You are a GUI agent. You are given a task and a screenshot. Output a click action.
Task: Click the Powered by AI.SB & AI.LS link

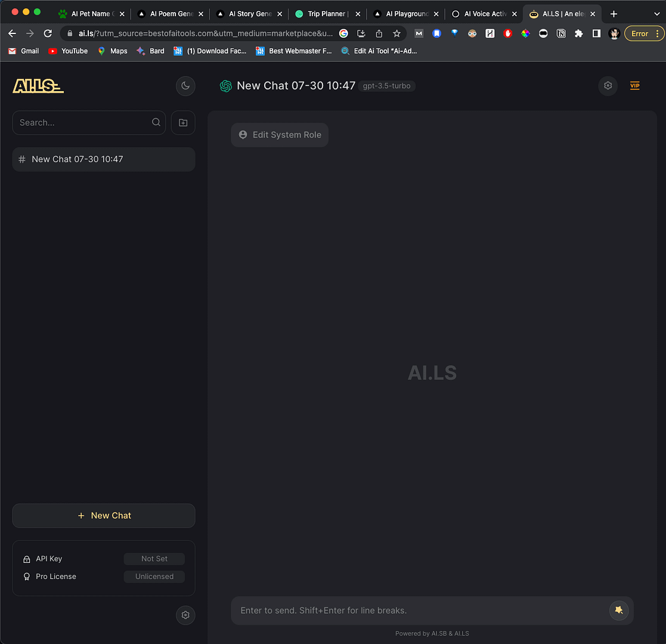click(x=432, y=633)
